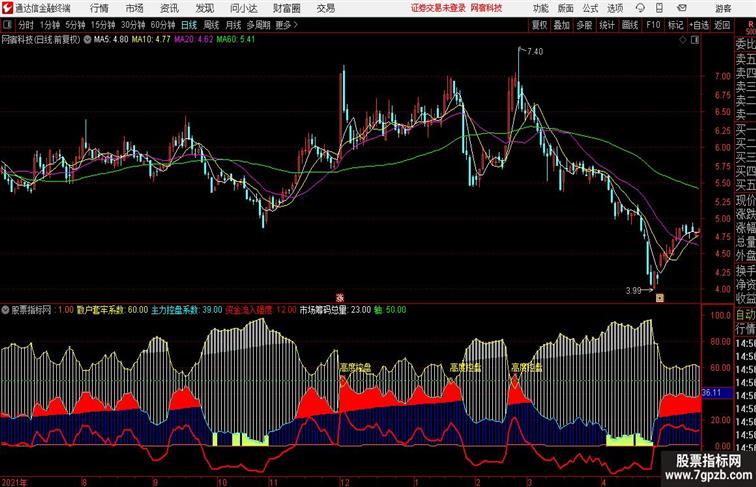Screen dimensions: 756x487
Task: Open the F10 company info
Action: [x=653, y=25]
